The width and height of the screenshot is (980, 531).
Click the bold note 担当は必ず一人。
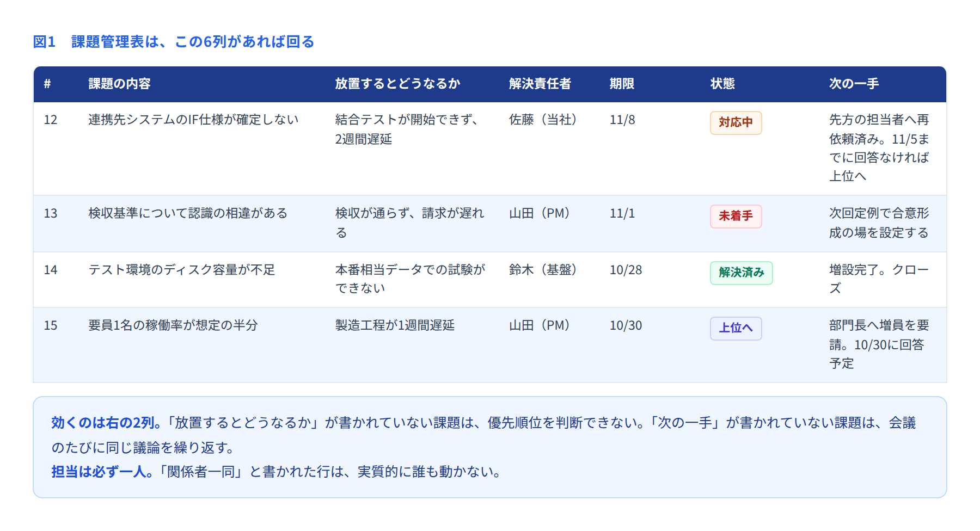click(x=102, y=472)
